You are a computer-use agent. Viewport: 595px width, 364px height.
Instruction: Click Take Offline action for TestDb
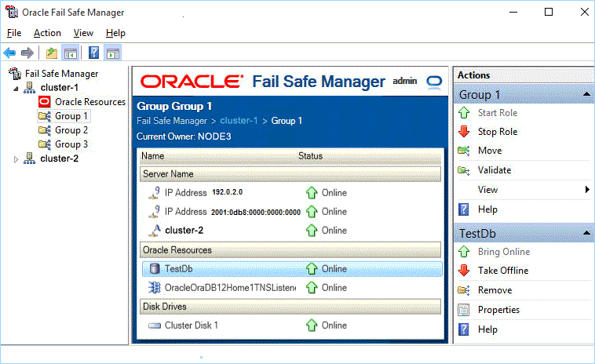click(503, 271)
